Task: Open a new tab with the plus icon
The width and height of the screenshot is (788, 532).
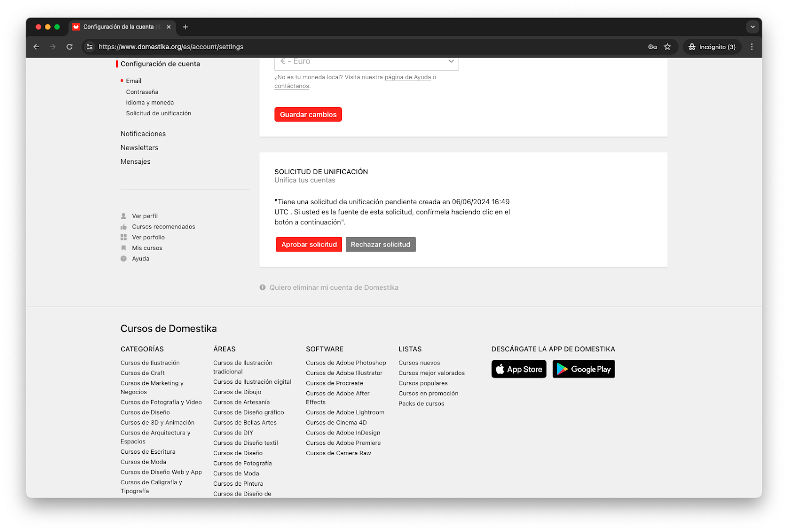Action: 185,27
